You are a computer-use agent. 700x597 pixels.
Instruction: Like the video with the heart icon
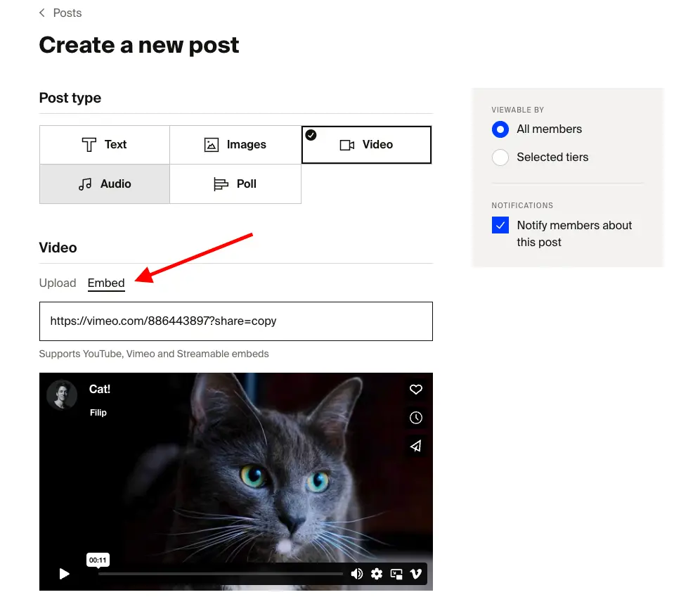416,390
